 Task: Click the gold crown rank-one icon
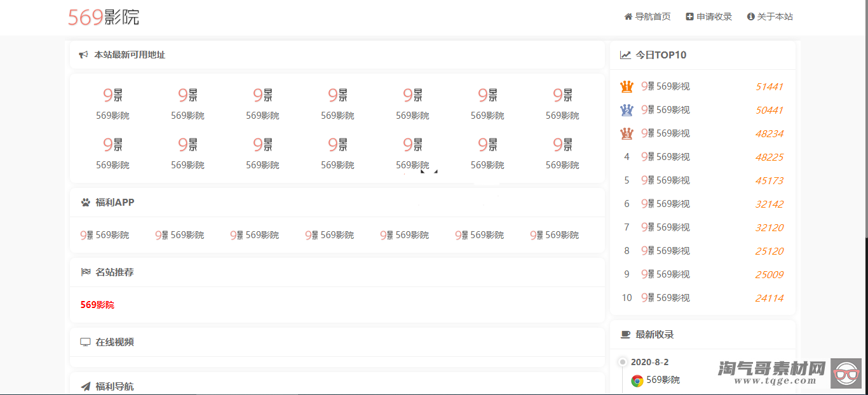627,86
